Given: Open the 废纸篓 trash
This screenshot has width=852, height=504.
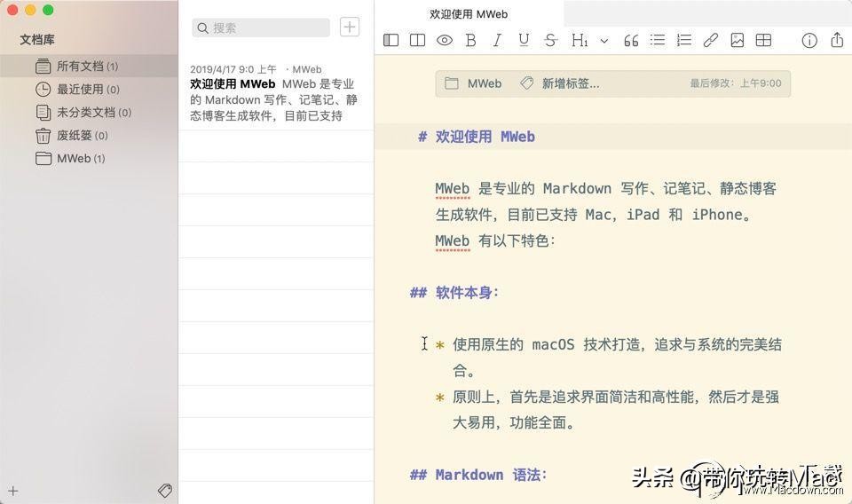Looking at the screenshot, I should (89, 135).
